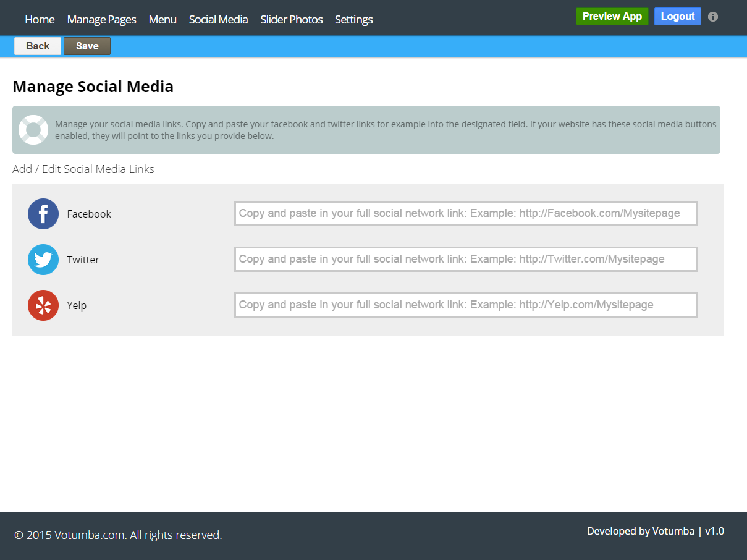Click the Facebook logo icon
Screen dimensions: 747x560
pos(43,214)
